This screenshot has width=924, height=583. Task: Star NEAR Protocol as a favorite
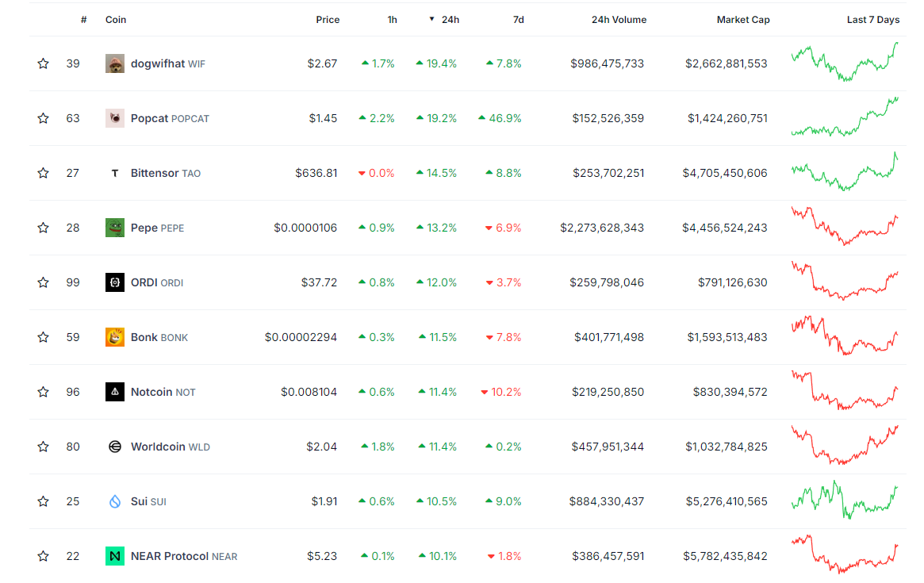tap(43, 556)
